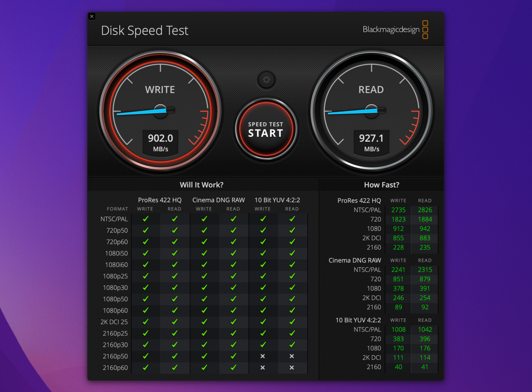Open the settings gear between the gauges
The image size is (532, 392).
click(x=266, y=80)
